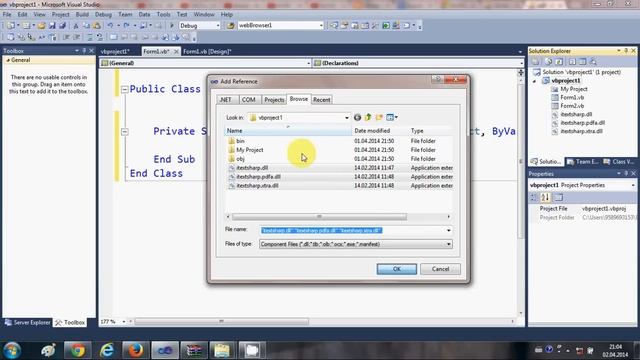Select itextsharp.xtra.dll in the file list

point(257,186)
